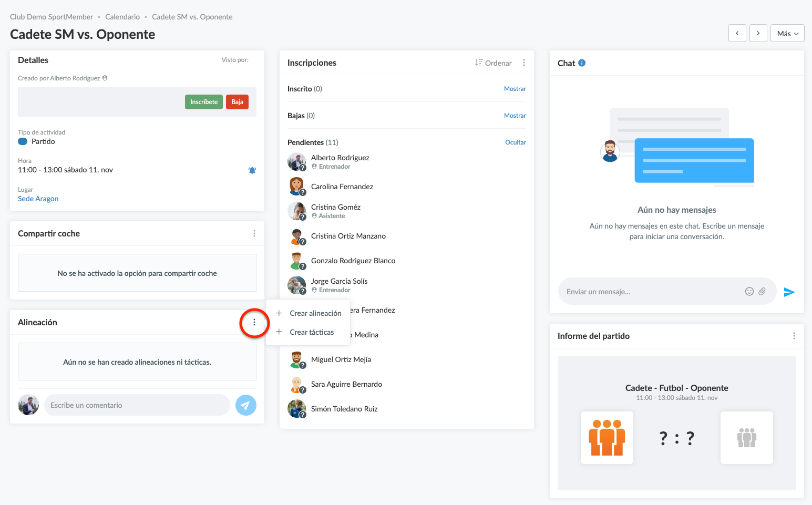
Task: Open the emoji picker in chat
Action: pos(749,292)
